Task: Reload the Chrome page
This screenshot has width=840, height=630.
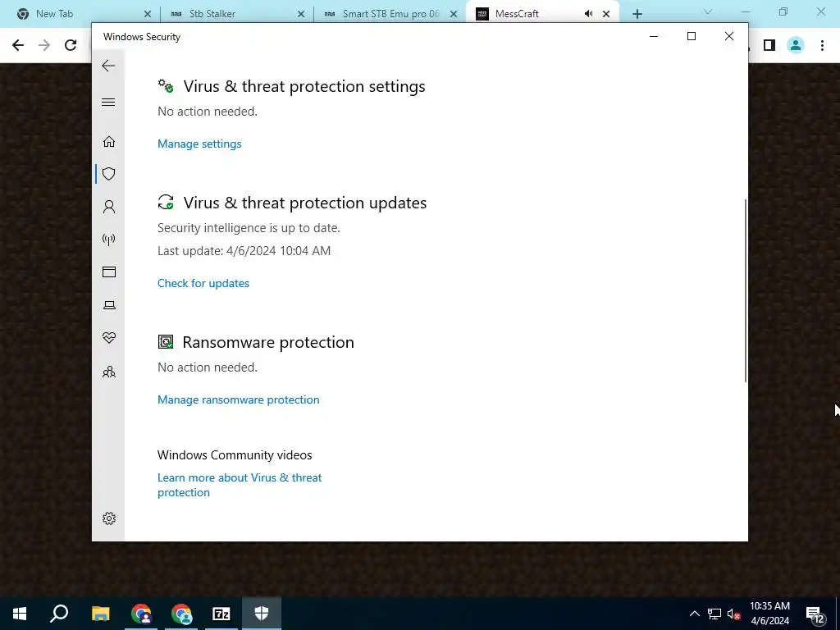Action: (71, 45)
